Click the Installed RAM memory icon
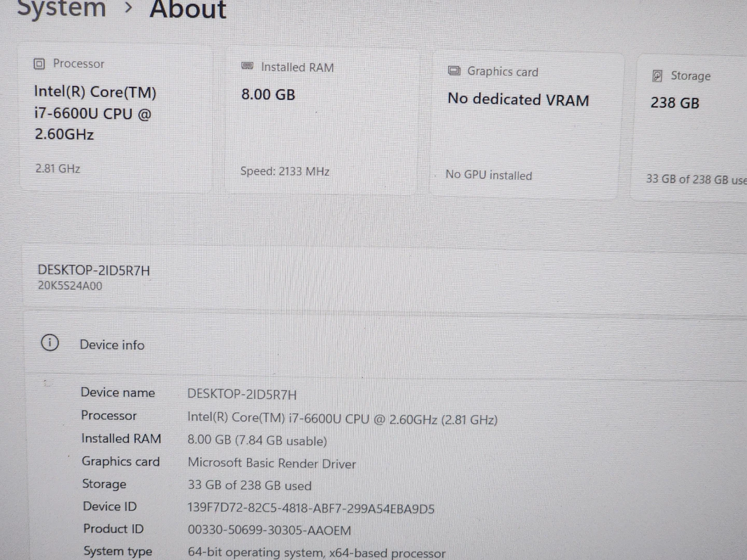Viewport: 747px width, 560px height. [x=247, y=66]
